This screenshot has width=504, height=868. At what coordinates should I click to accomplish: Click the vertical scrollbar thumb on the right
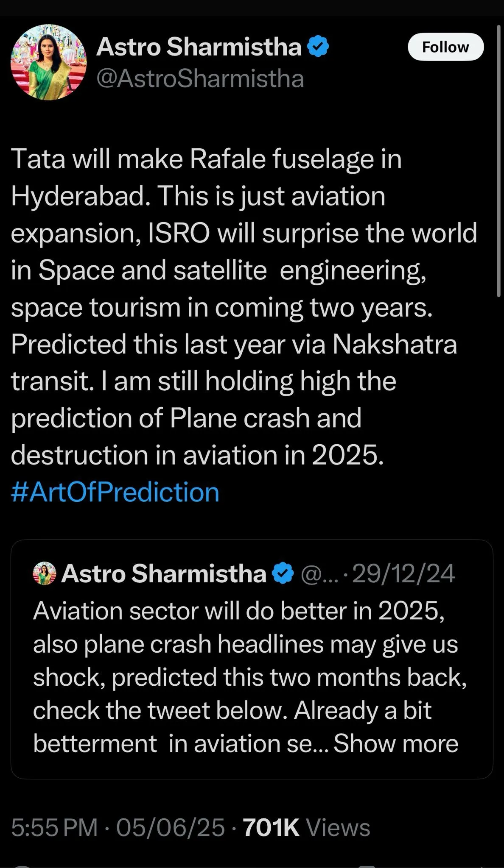(x=499, y=161)
